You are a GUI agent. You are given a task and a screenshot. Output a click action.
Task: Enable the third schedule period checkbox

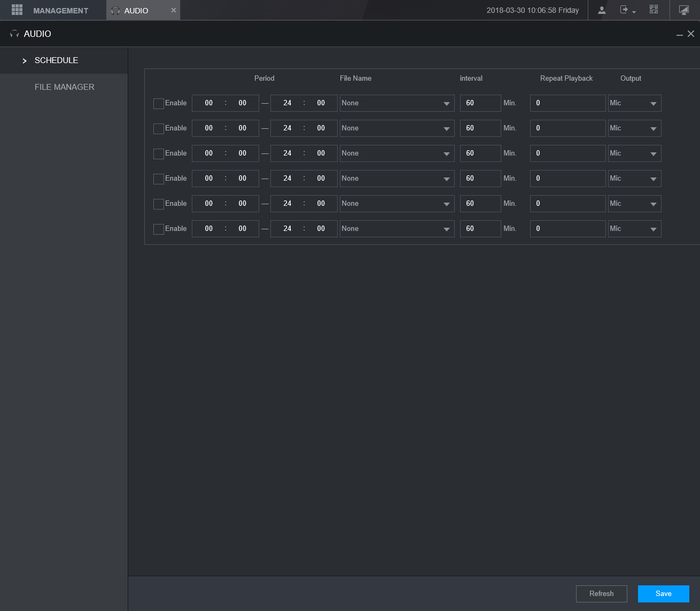click(159, 154)
